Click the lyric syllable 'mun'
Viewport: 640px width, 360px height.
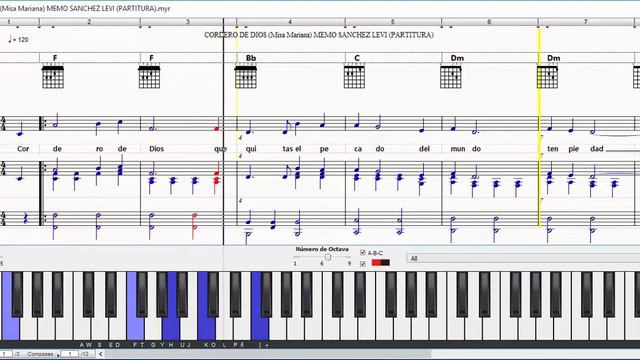point(458,149)
